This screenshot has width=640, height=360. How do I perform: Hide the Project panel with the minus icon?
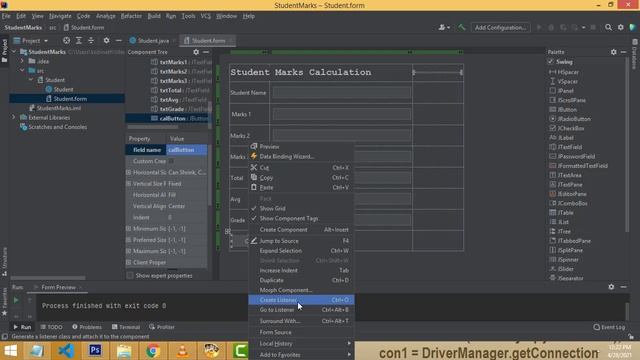coord(118,40)
